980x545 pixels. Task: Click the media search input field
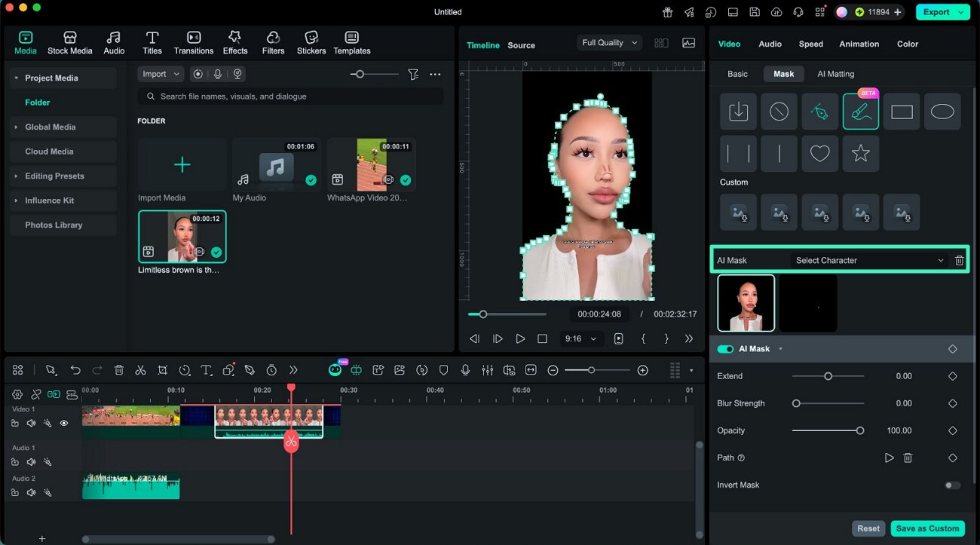291,96
